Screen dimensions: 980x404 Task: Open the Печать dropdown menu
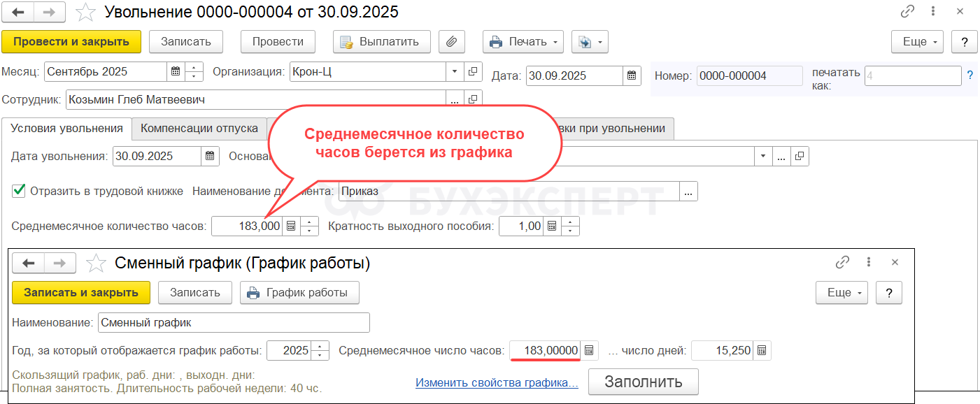click(x=523, y=41)
